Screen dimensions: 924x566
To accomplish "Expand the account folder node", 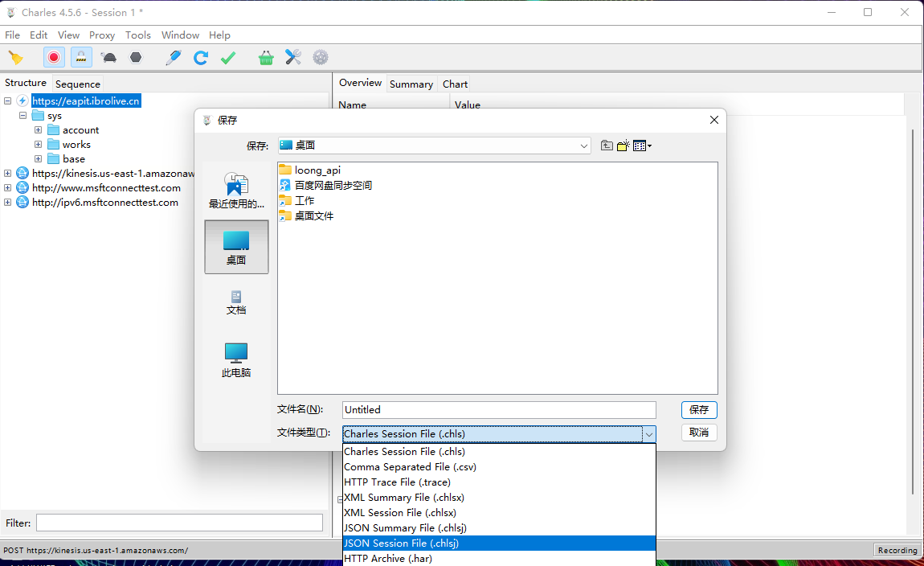I will pos(39,129).
